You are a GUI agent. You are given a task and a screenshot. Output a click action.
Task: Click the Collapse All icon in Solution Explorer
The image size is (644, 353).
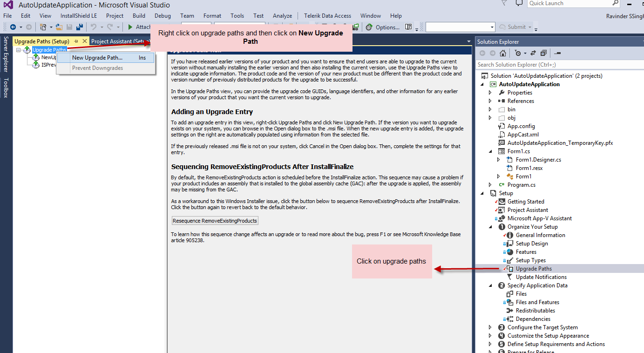click(543, 53)
